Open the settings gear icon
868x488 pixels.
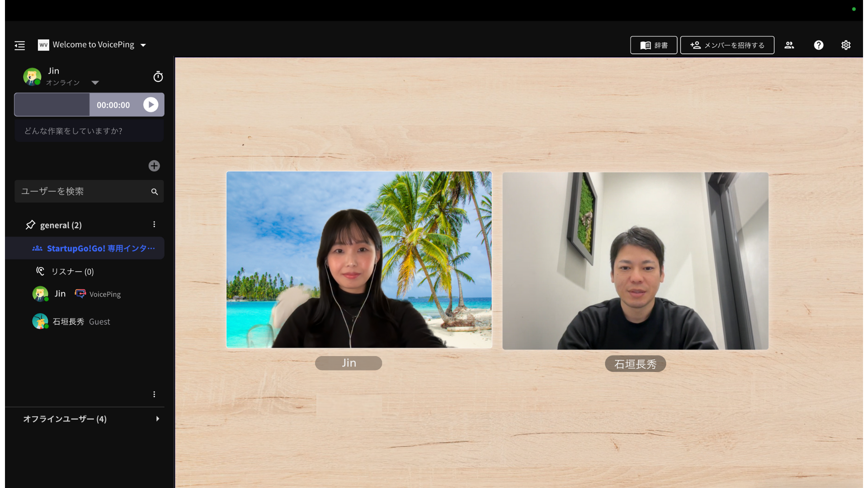click(x=846, y=45)
